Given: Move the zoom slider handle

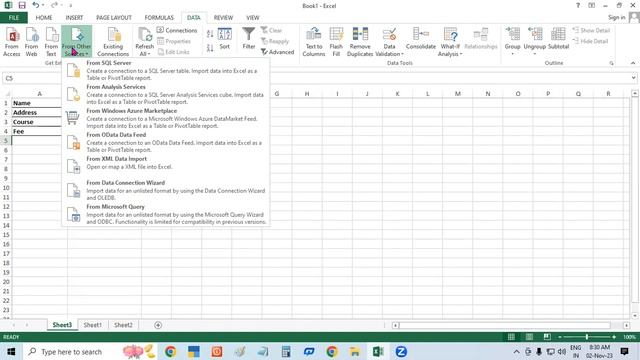Looking at the screenshot, I should (x=587, y=337).
